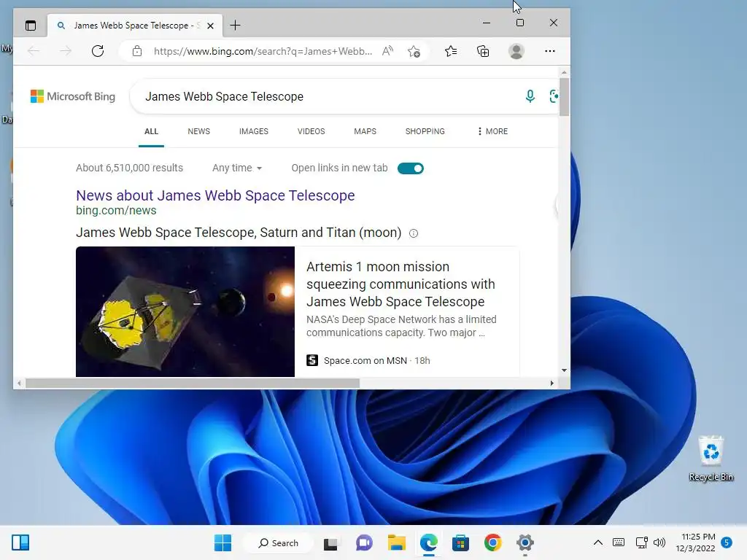The width and height of the screenshot is (747, 560).
Task: Close the James Webb Space Telescope tab
Action: pyautogui.click(x=210, y=26)
